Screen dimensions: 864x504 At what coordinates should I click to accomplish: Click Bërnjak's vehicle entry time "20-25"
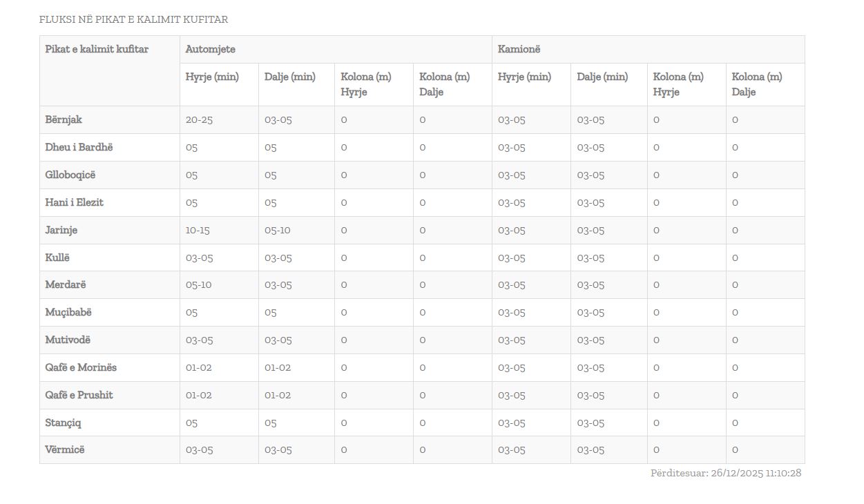(199, 120)
